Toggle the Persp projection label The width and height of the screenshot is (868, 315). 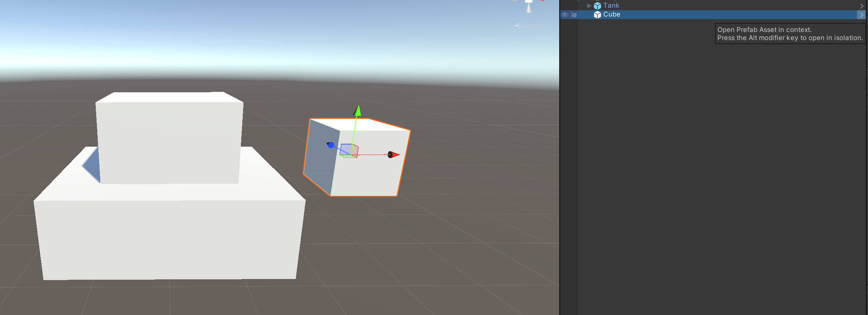531,26
